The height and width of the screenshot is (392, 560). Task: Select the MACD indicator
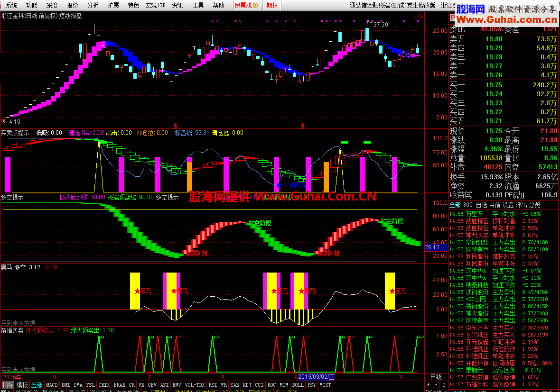pyautogui.click(x=52, y=385)
